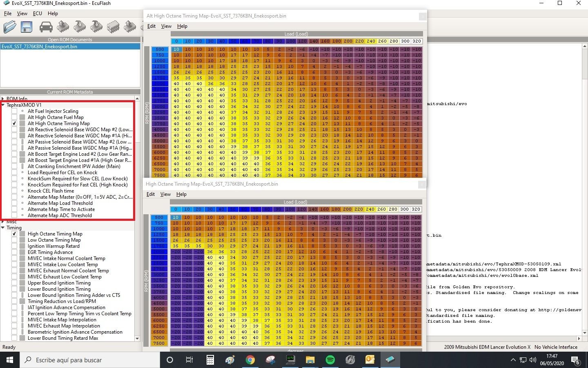
Task: Click the first chip icon with up arrow
Action: 63,27
